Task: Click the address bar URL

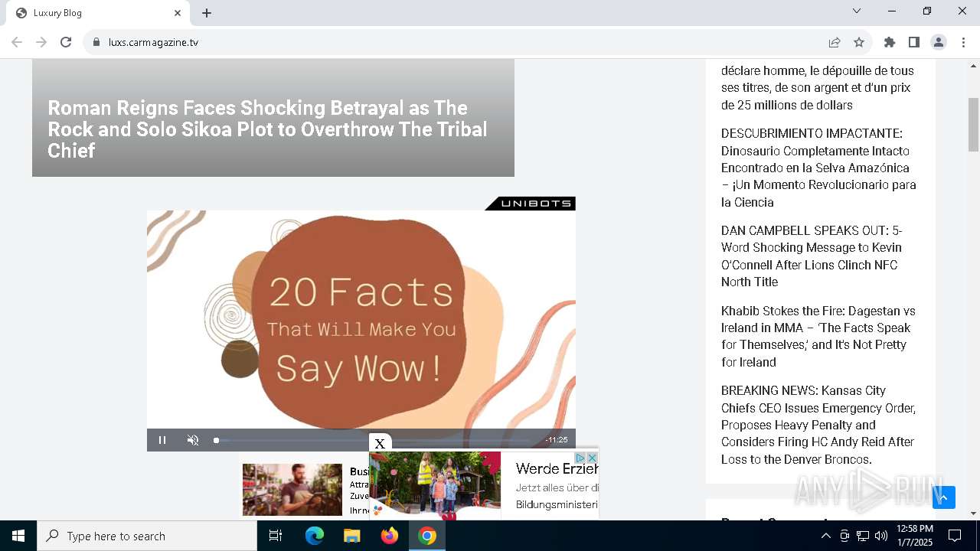Action: tap(153, 42)
